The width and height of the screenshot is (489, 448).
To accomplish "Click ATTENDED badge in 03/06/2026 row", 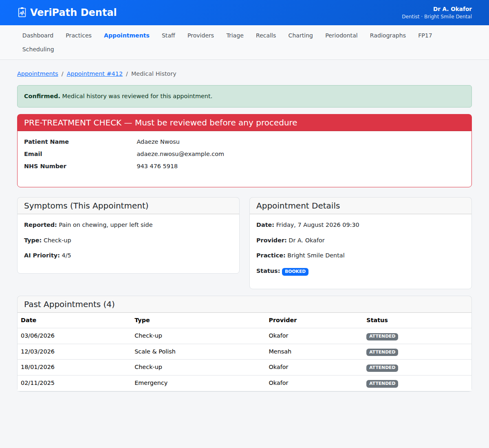I will pyautogui.click(x=382, y=336).
